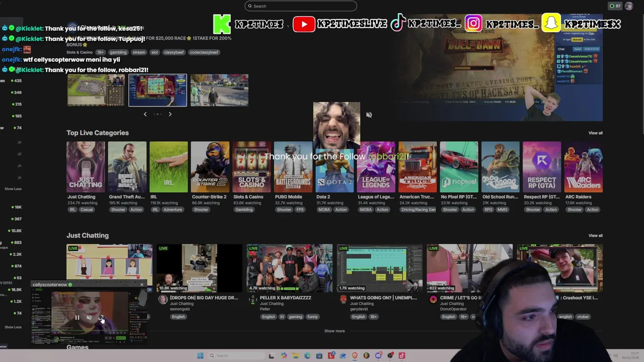Open File Explorer from the taskbar
The width and height of the screenshot is (644, 362).
(x=295, y=355)
